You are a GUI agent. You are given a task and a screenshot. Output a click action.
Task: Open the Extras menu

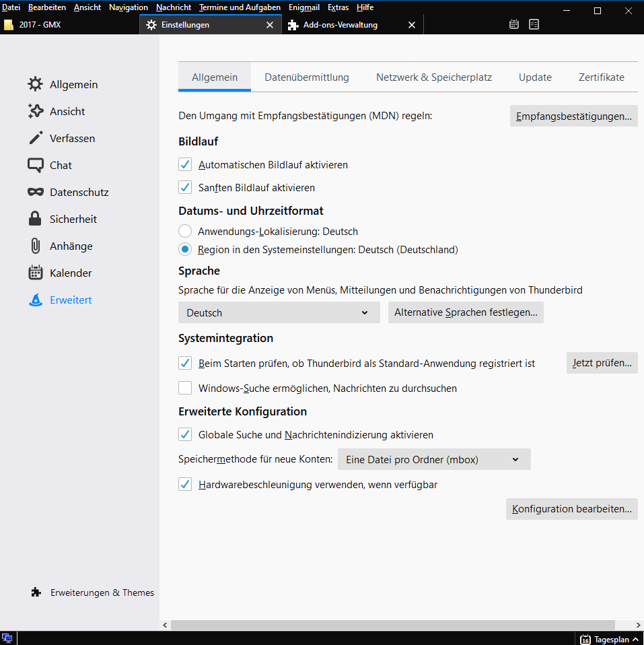(338, 7)
